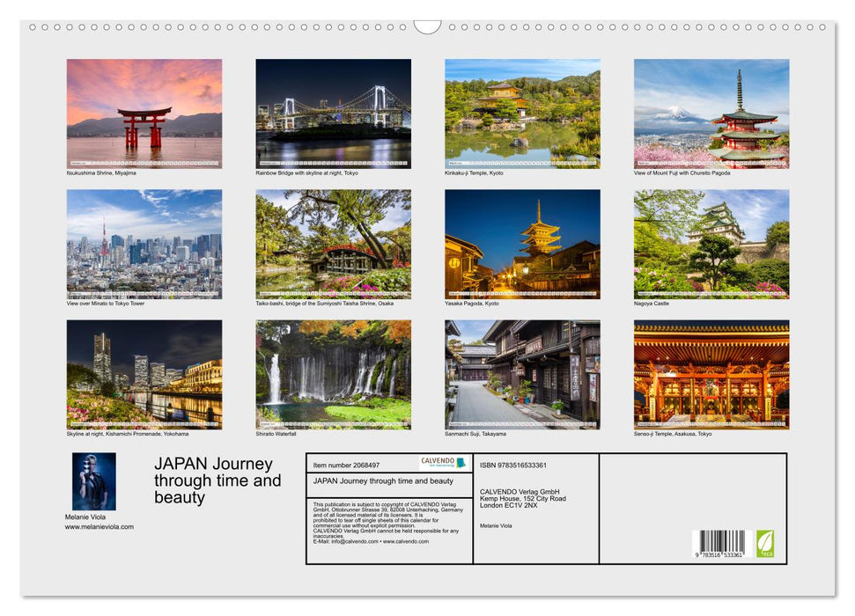Select the JAPAN Journey through time title
This screenshot has width=855, height=616.
214,480
